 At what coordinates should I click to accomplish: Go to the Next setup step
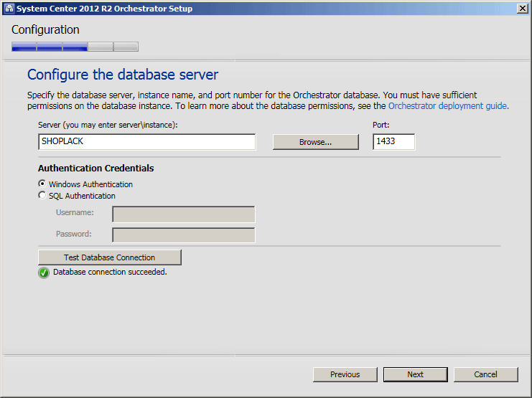415,374
